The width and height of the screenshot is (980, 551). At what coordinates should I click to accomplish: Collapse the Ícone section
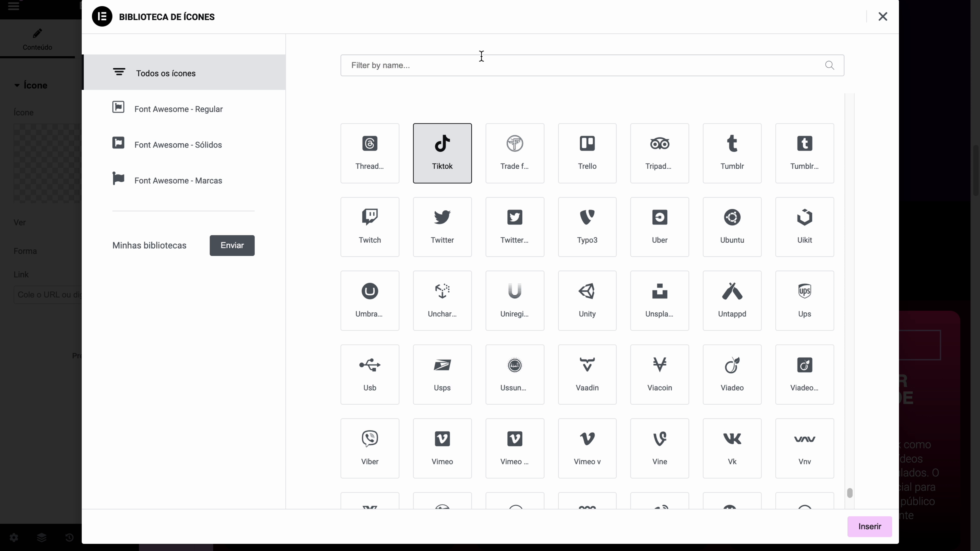tap(17, 85)
